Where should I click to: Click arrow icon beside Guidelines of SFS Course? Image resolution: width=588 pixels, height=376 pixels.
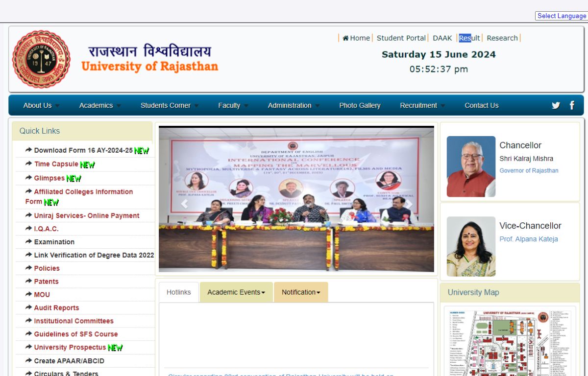29,334
